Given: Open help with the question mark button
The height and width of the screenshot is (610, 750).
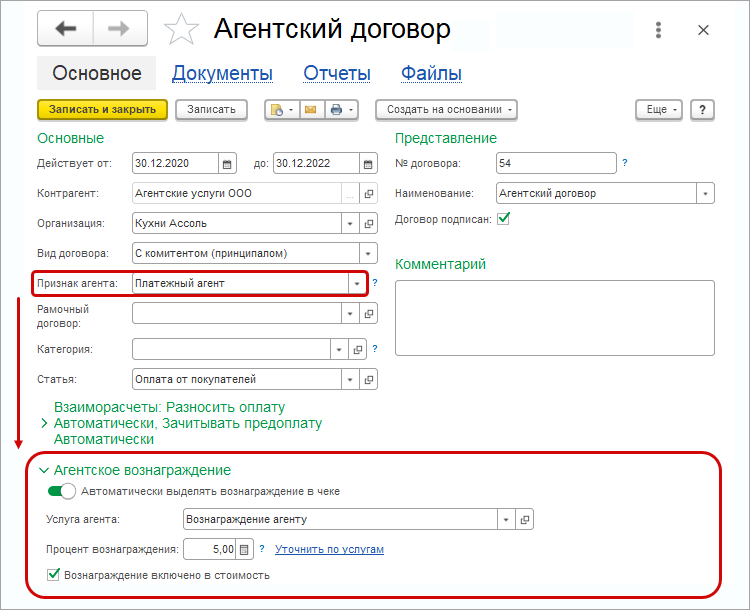Looking at the screenshot, I should [702, 110].
